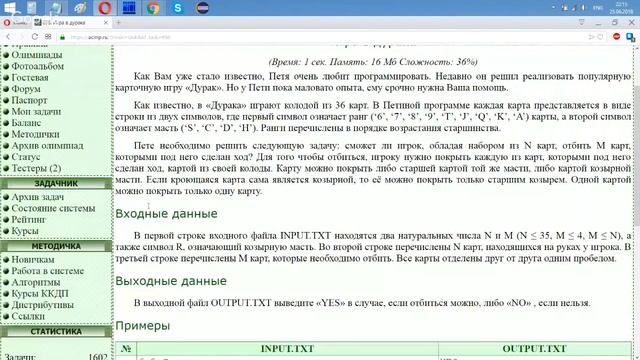Screen dimensions: 640x360
Task: Open the Ссылки page
Action: point(28,316)
